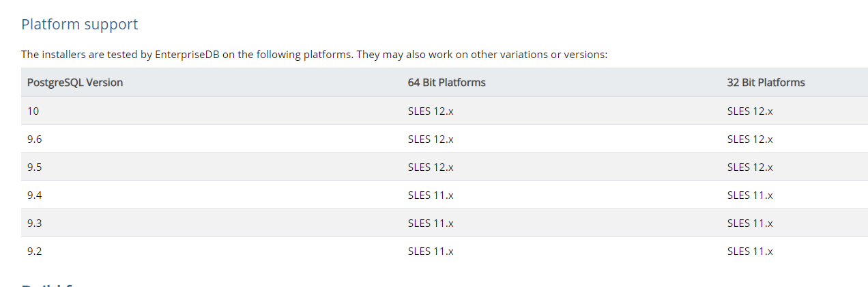The image size is (868, 287).
Task: Click the version 10 cell
Action: [33, 111]
